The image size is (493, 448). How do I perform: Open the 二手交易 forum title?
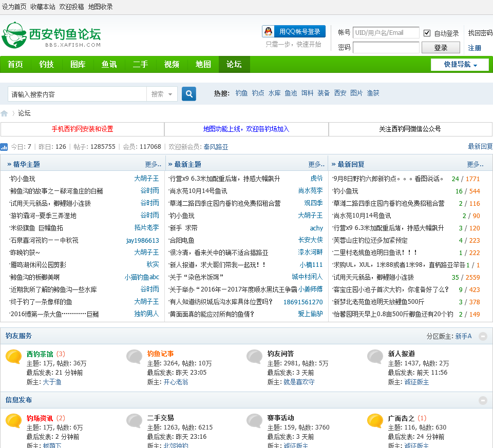160,418
